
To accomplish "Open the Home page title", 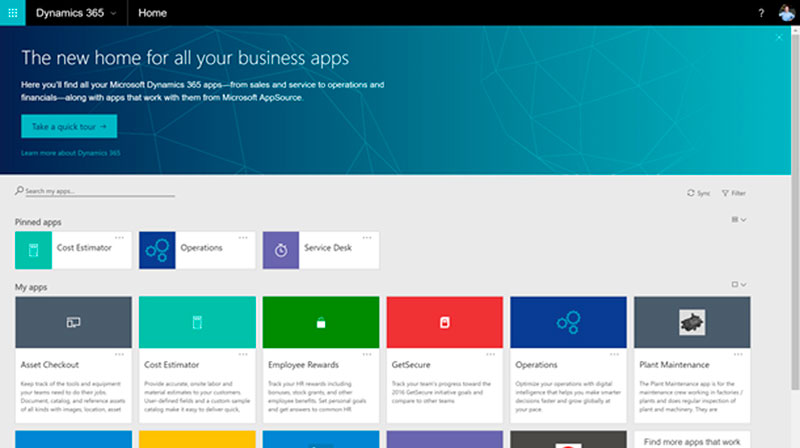I will (x=152, y=13).
